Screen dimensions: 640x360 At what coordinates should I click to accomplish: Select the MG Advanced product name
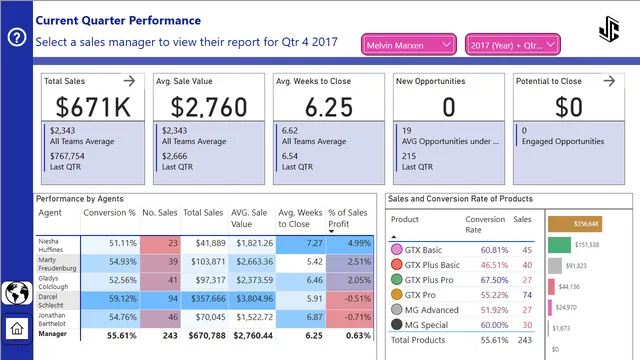[431, 310]
